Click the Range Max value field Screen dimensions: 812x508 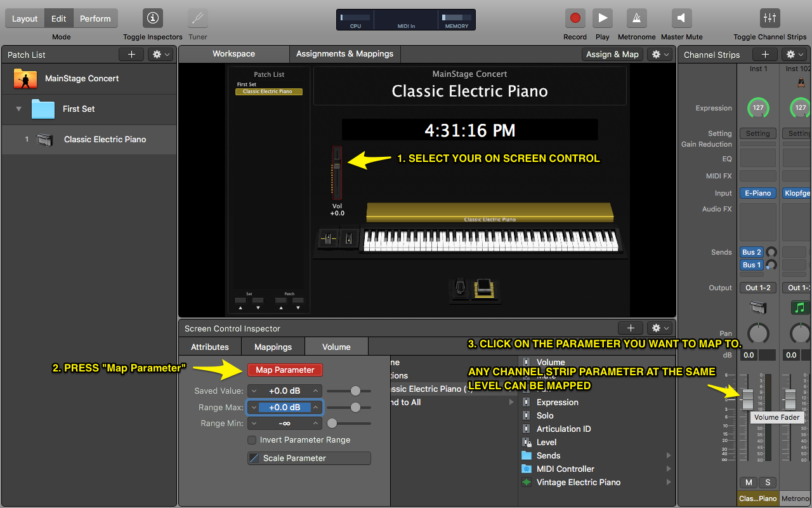coord(285,407)
